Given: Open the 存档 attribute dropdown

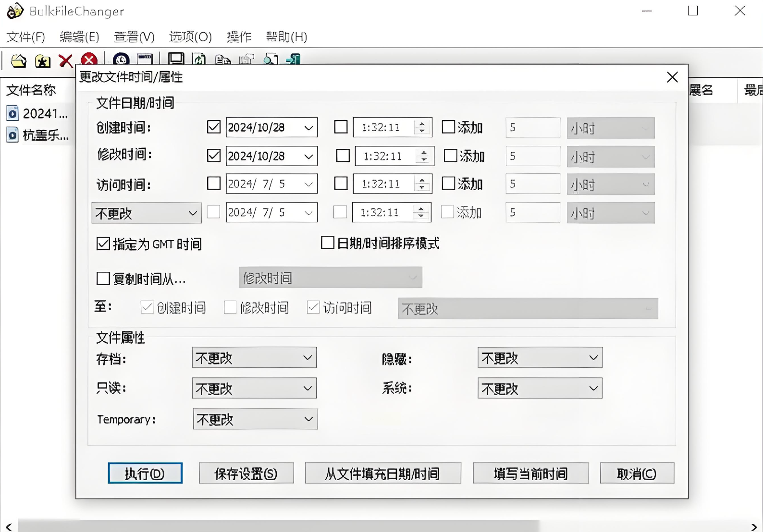Looking at the screenshot, I should 254,358.
